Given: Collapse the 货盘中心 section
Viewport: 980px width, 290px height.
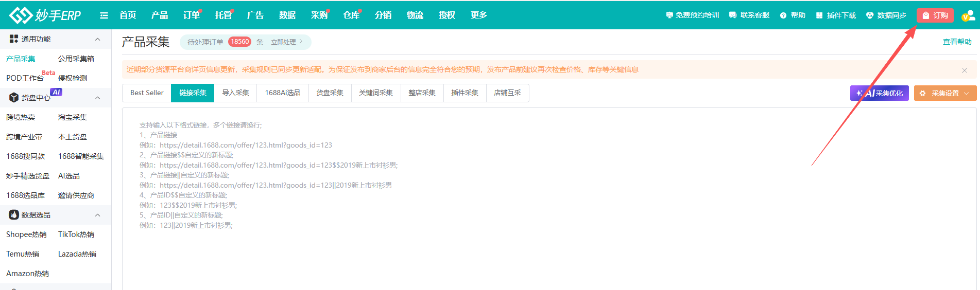Looking at the screenshot, I should point(98,98).
